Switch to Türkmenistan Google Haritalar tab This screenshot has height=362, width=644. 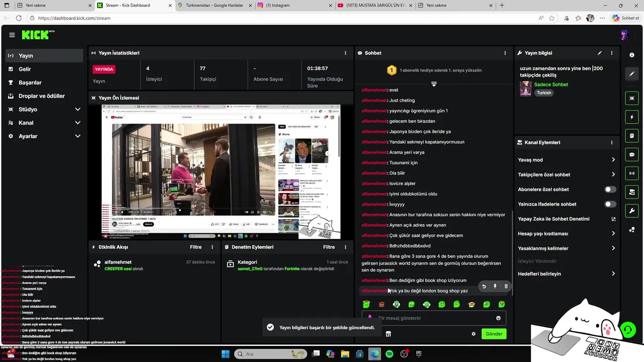(x=214, y=6)
